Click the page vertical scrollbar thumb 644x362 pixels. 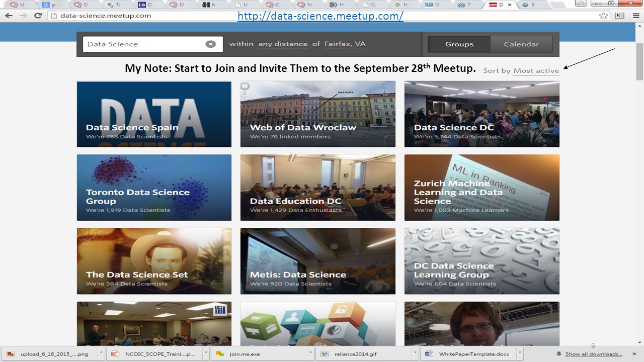639,61
